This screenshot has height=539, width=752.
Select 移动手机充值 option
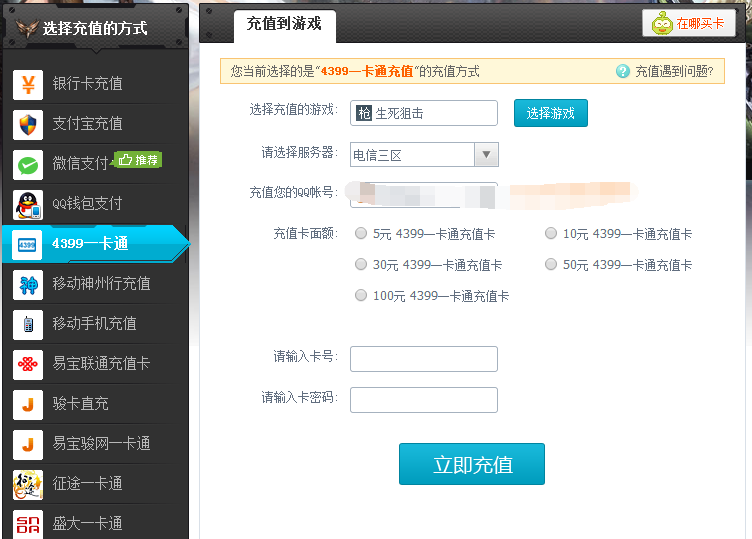[x=95, y=324]
